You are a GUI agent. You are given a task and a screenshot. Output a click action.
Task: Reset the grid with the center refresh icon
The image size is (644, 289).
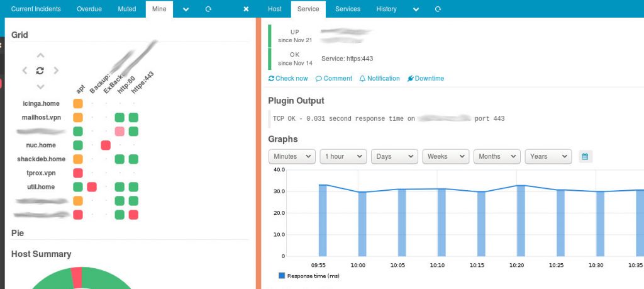pos(40,71)
